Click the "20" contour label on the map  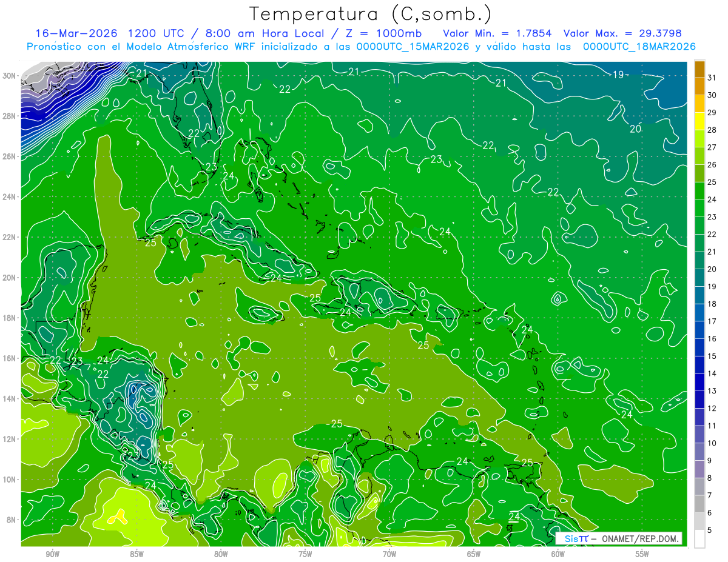pyautogui.click(x=635, y=129)
